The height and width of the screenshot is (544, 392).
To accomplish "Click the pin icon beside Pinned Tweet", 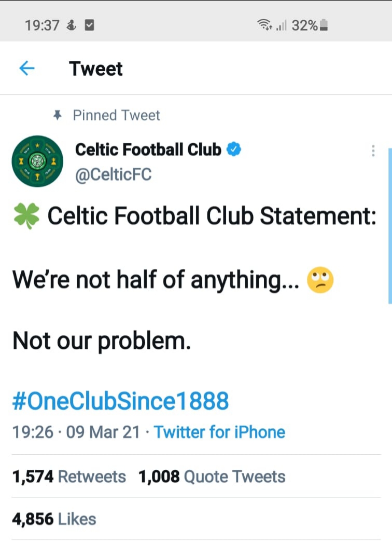I will point(58,115).
